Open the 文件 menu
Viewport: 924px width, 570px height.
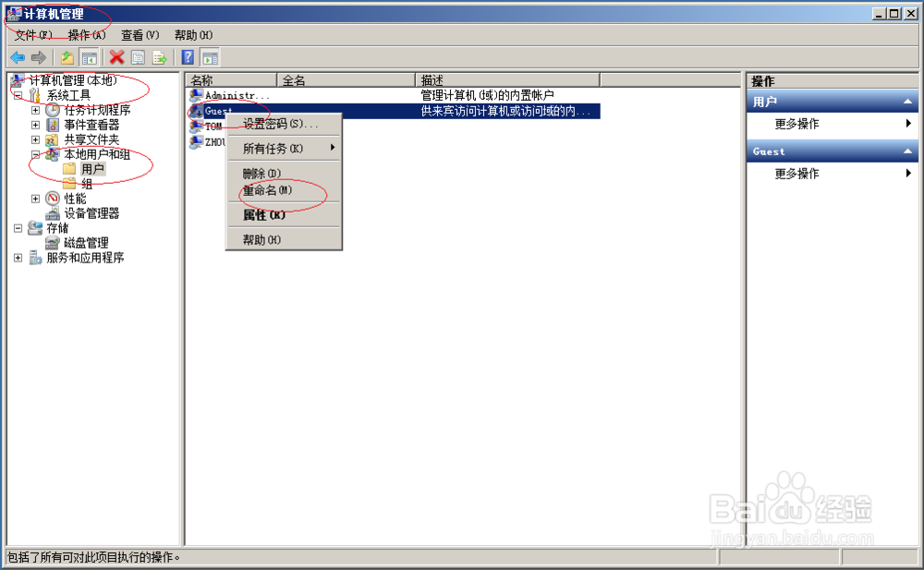[x=33, y=35]
